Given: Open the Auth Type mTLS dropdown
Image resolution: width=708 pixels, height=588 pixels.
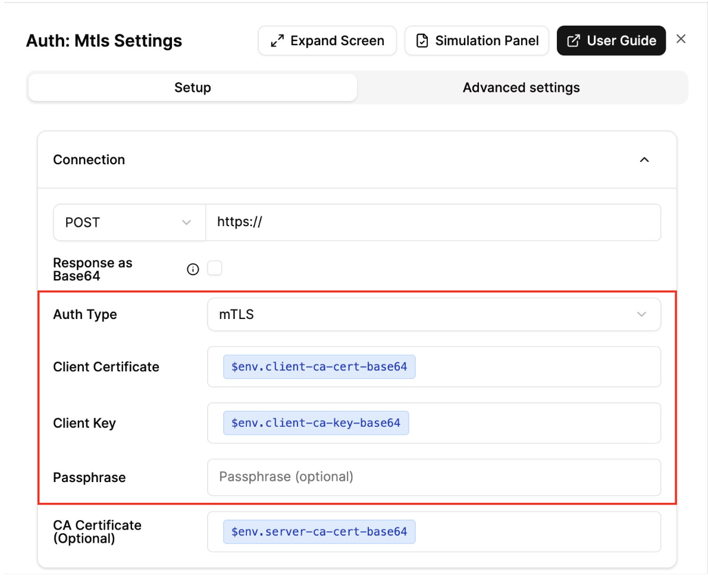Looking at the screenshot, I should [434, 314].
